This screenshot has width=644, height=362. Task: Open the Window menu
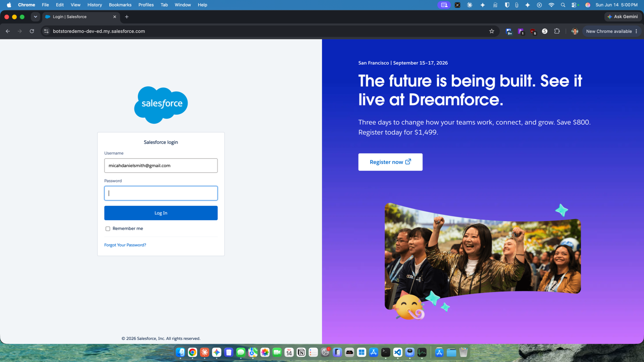point(183,5)
